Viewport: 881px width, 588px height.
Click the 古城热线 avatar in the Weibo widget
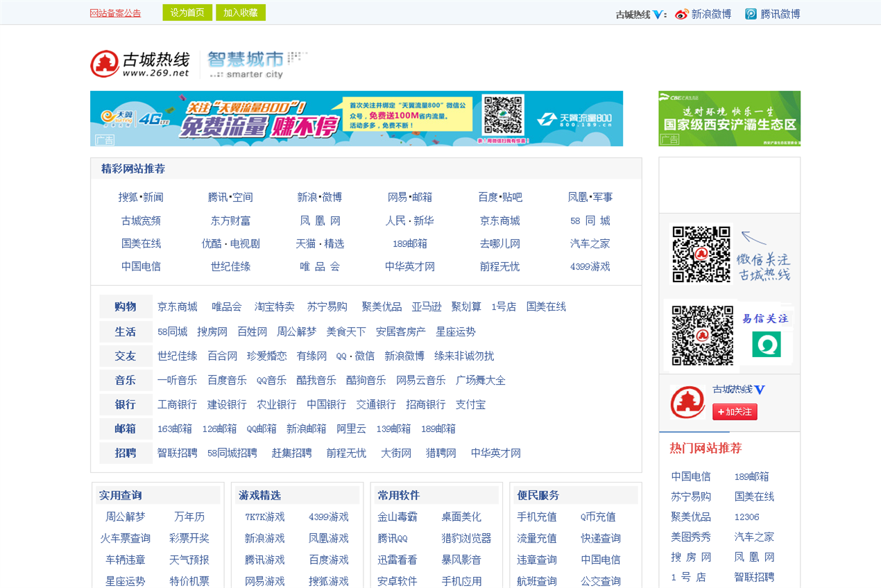687,403
